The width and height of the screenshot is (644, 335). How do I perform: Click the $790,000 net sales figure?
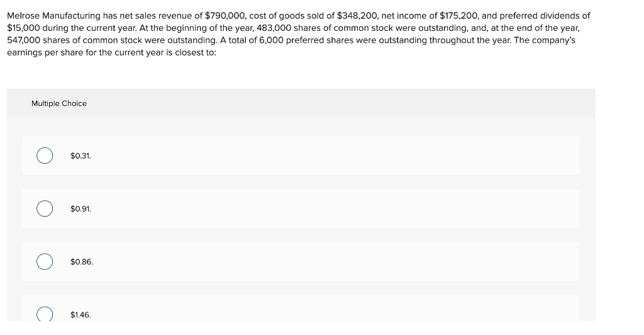pyautogui.click(x=225, y=16)
